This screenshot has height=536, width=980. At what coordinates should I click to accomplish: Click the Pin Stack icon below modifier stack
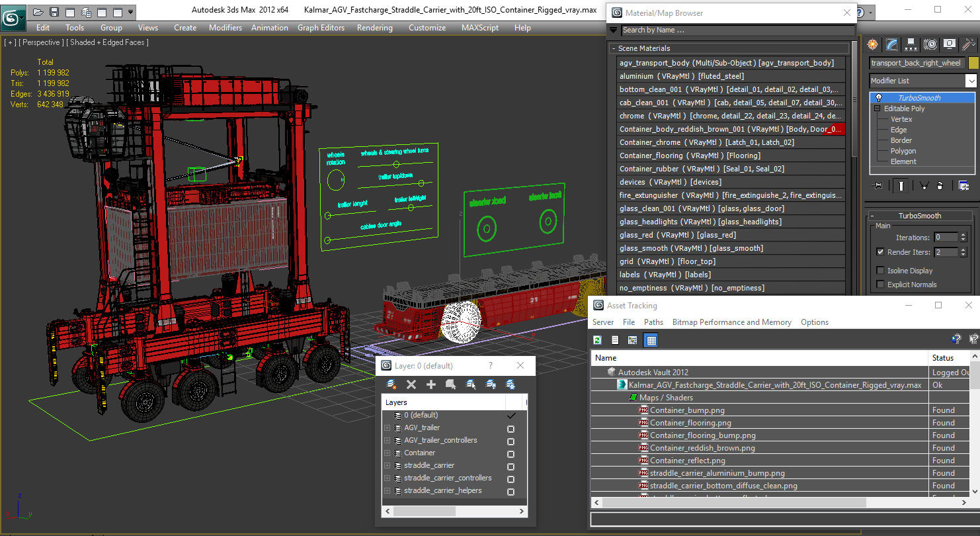point(878,186)
